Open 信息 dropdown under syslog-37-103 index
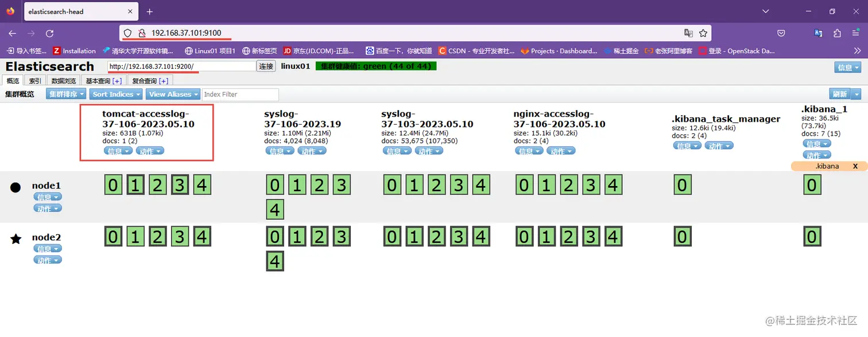Screen dimensions: 868x337 397,151
